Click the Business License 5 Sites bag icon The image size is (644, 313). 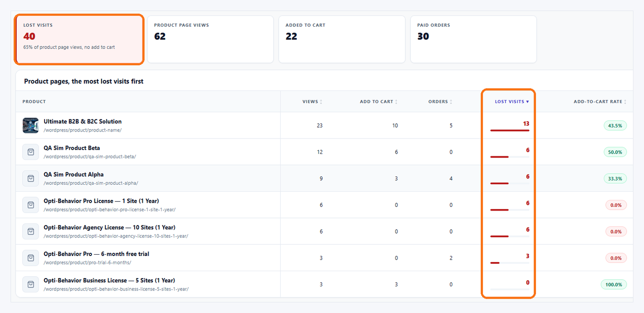[x=31, y=285]
